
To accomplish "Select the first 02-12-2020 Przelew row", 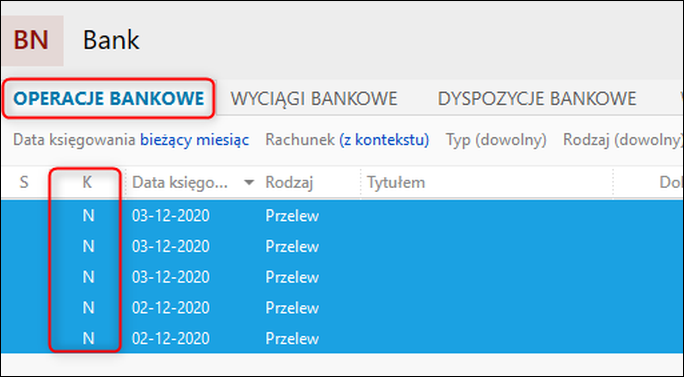I will point(342,308).
